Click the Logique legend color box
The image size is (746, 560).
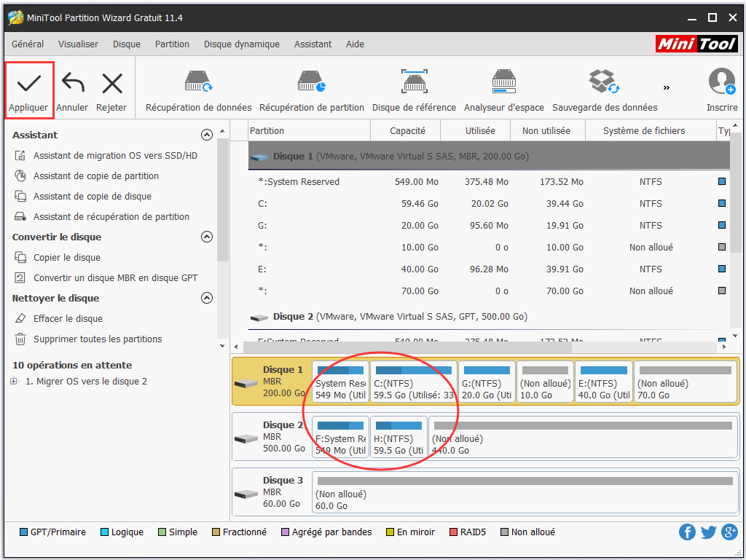[105, 532]
